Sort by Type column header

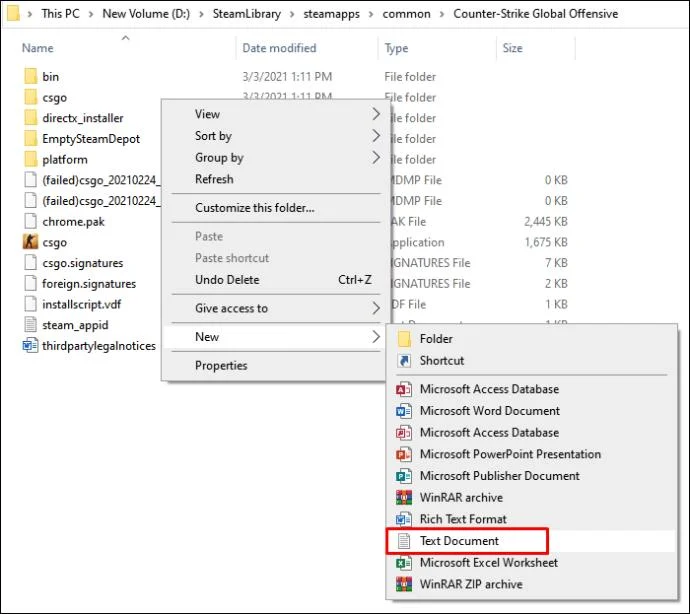[396, 48]
